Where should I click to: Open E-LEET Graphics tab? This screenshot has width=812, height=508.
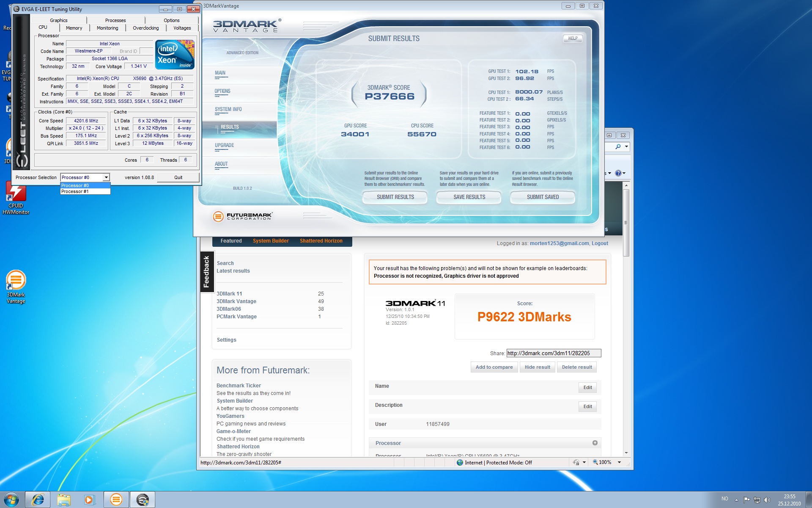coord(59,20)
